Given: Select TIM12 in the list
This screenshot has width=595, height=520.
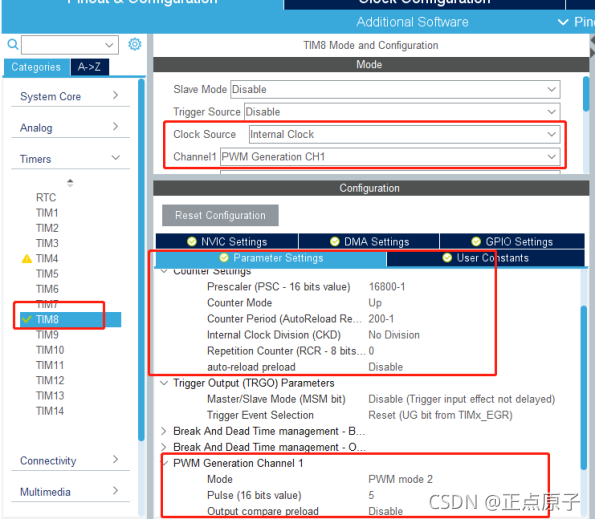Looking at the screenshot, I should (x=50, y=380).
